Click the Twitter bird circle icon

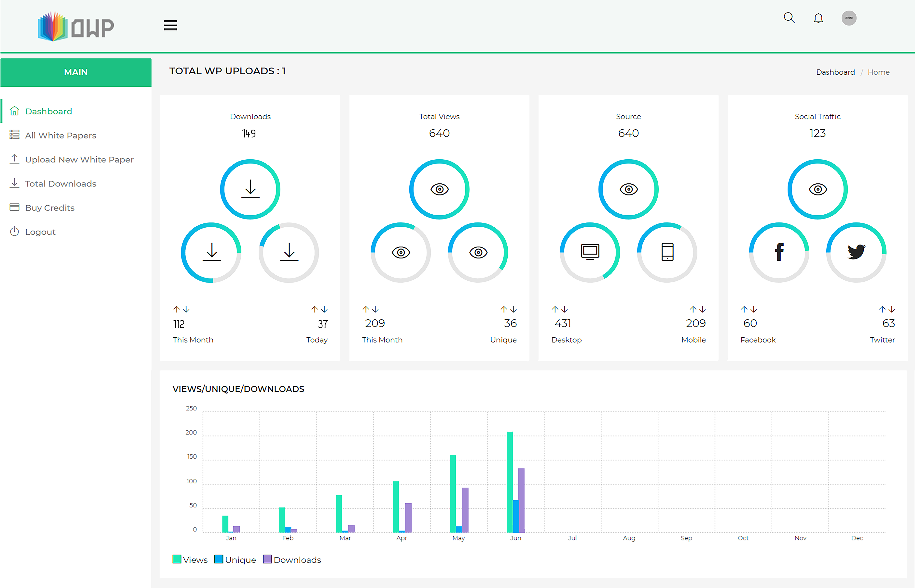click(856, 252)
